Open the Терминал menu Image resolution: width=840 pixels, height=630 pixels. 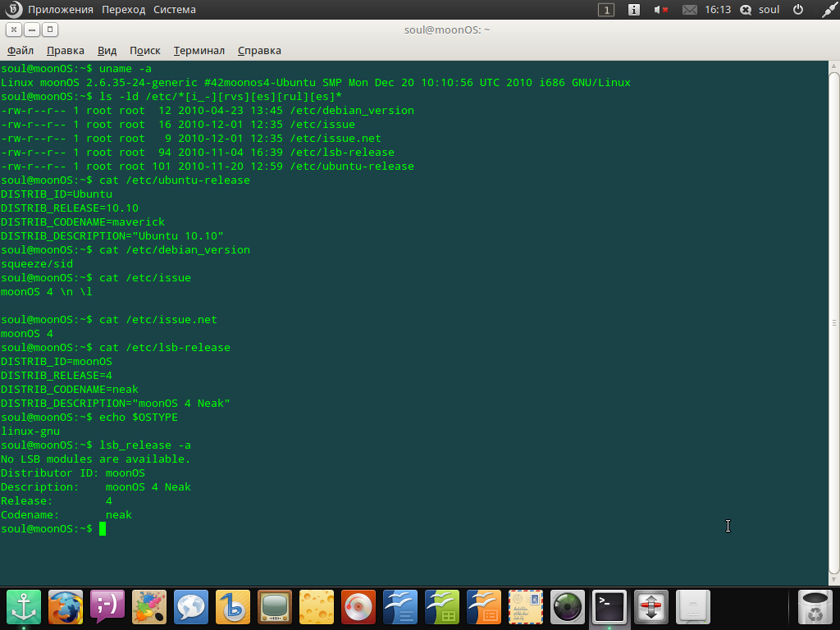pyautogui.click(x=199, y=50)
